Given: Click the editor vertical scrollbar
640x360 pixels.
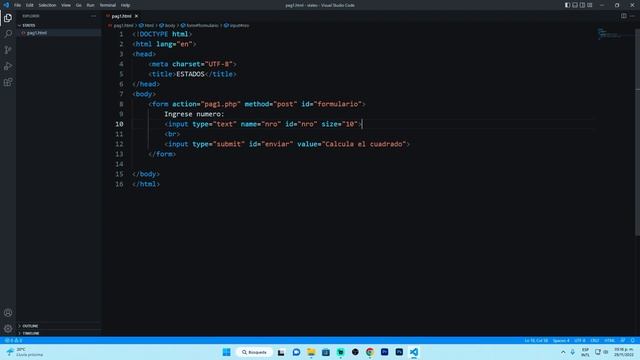Looking at the screenshot, I should 637,131.
